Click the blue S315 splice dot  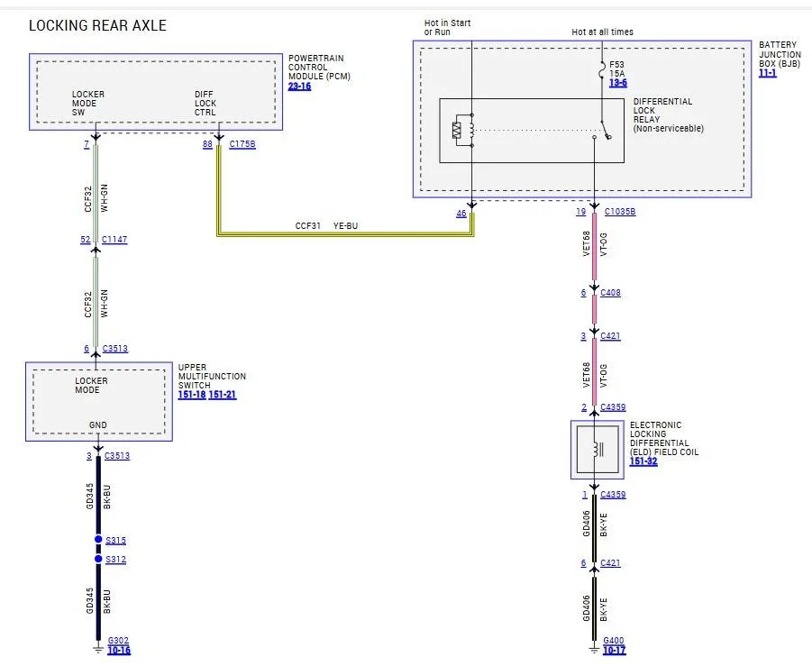click(98, 539)
